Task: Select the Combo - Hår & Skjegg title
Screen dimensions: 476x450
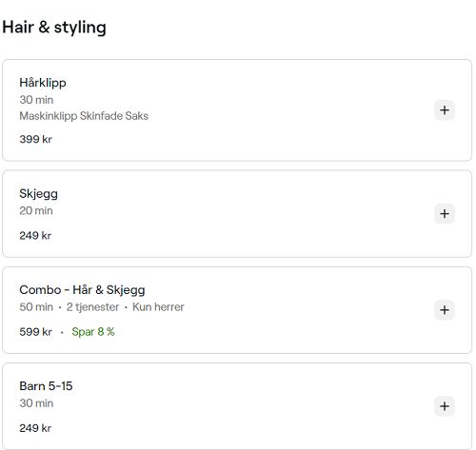Action: 82,290
